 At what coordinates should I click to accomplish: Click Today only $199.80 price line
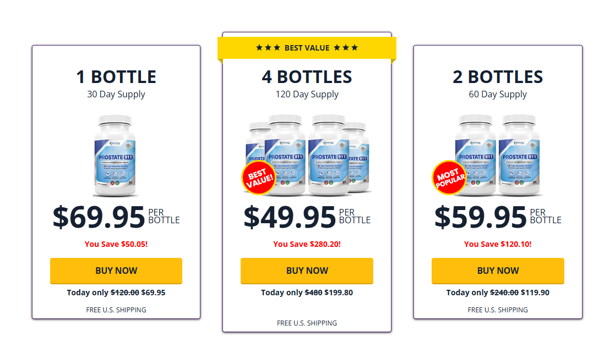click(x=307, y=293)
